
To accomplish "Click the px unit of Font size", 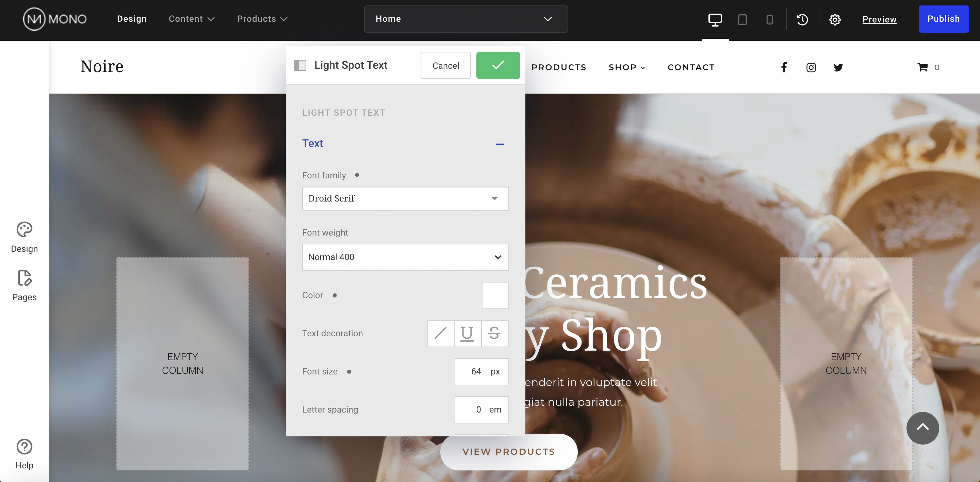I will point(495,372).
